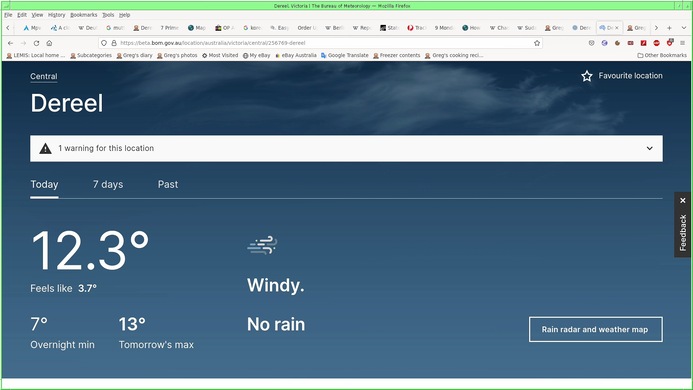Screen dimensions: 693x390
Task: Switch to the 9 Mond browser tab
Action: (443, 27)
